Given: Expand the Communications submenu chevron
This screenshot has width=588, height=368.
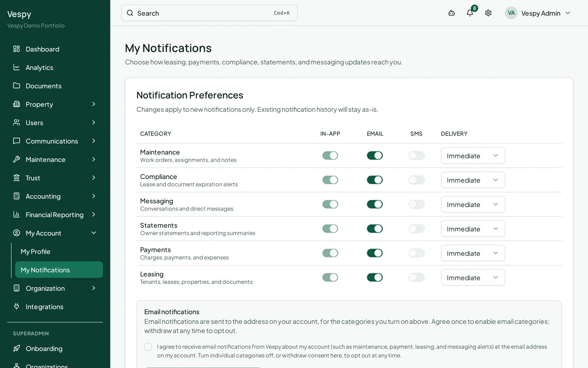Looking at the screenshot, I should pyautogui.click(x=94, y=141).
